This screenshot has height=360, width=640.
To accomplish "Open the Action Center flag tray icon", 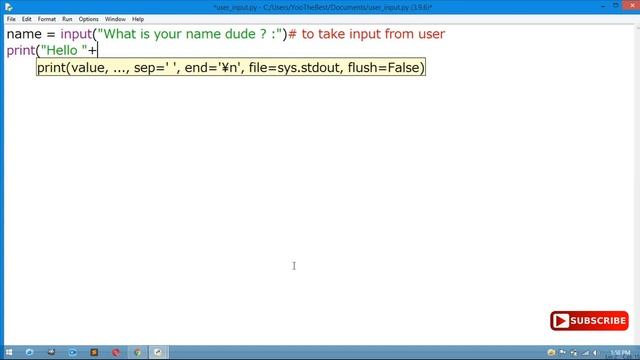I will pos(563,353).
